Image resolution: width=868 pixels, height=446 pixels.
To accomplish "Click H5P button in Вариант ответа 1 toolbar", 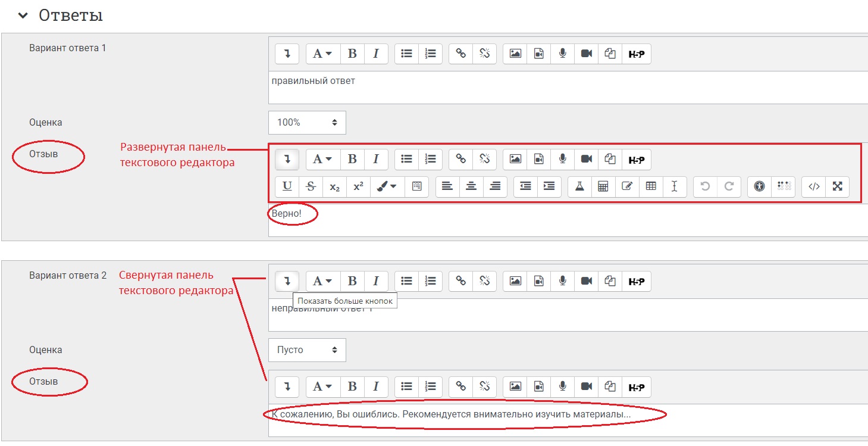I will 636,54.
